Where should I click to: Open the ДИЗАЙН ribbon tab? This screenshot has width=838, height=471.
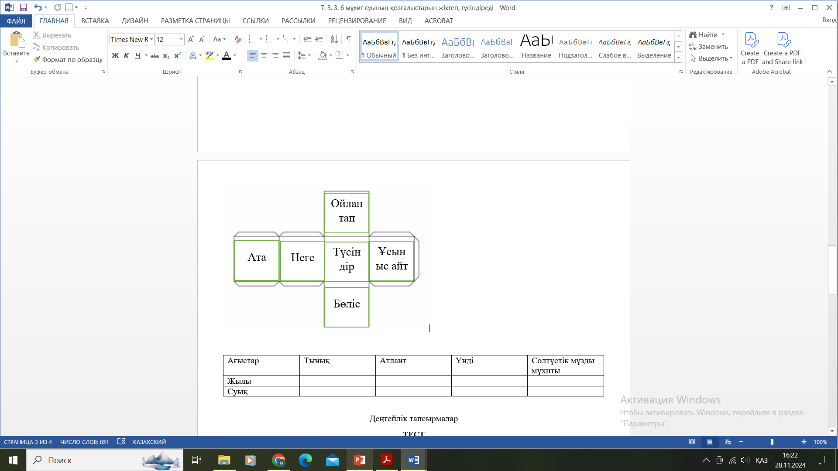[x=135, y=20]
